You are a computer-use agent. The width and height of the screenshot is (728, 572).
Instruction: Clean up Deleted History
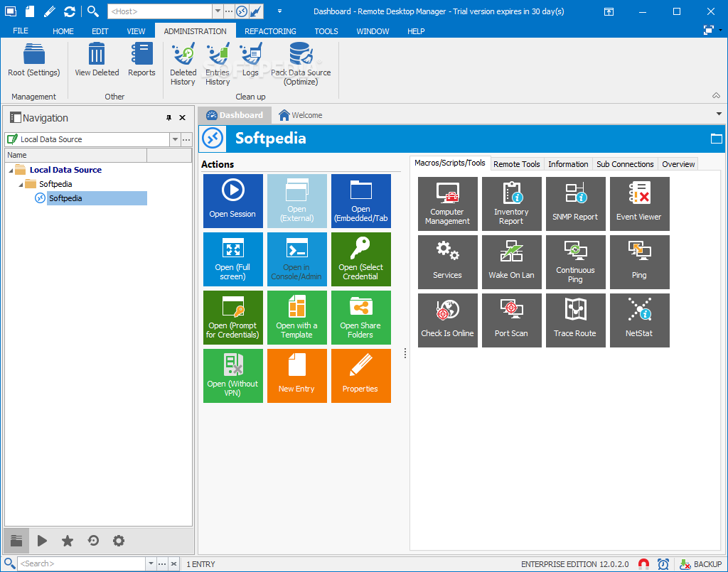(x=183, y=64)
